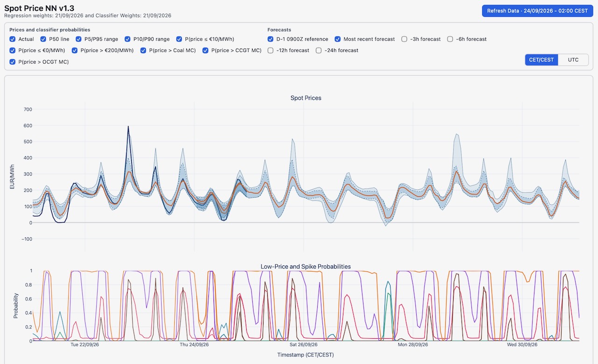Screen dimensions: 598x364
Task: Disable D-1 0900Z reference forecast
Action: click(271, 39)
